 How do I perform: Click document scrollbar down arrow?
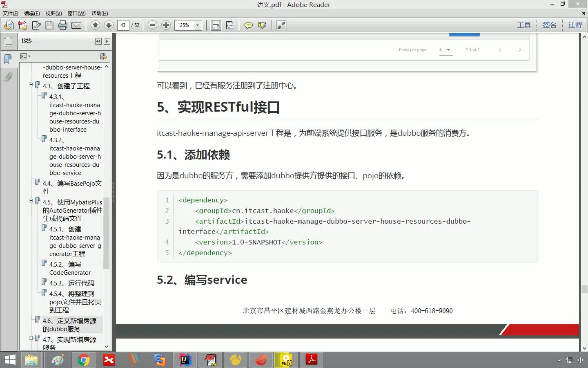pyautogui.click(x=584, y=348)
